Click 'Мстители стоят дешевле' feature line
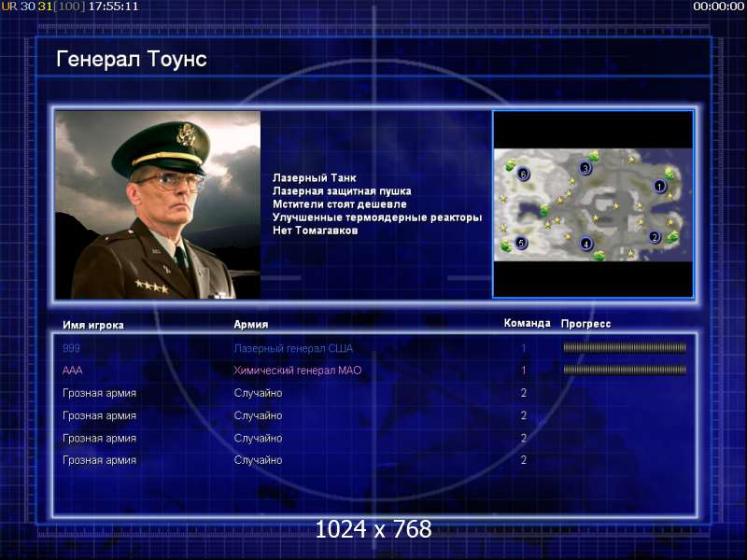 (x=340, y=204)
